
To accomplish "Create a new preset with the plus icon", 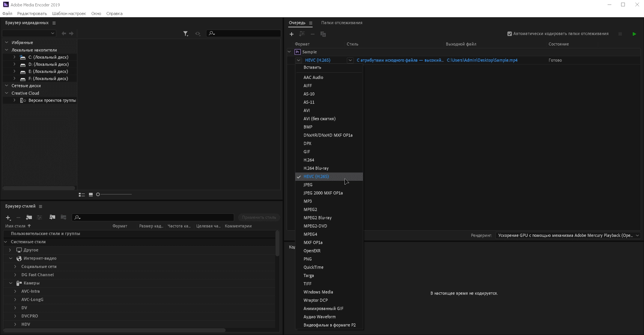I will 8,218.
